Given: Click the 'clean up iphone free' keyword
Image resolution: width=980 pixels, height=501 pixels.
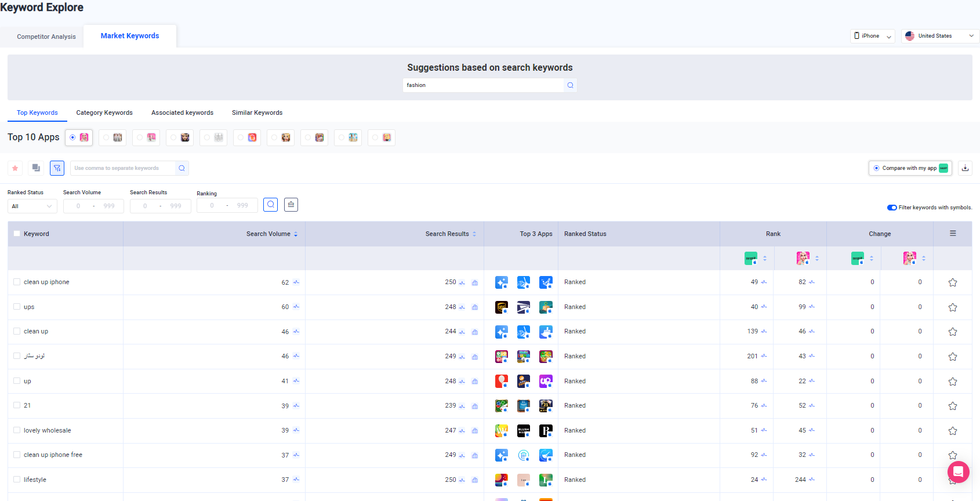Looking at the screenshot, I should pos(53,455).
